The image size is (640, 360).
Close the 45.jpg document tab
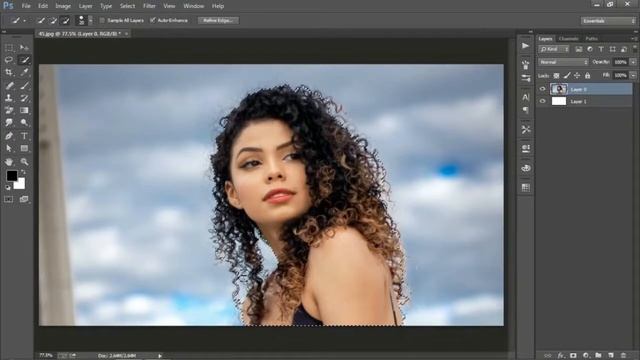pyautogui.click(x=127, y=34)
